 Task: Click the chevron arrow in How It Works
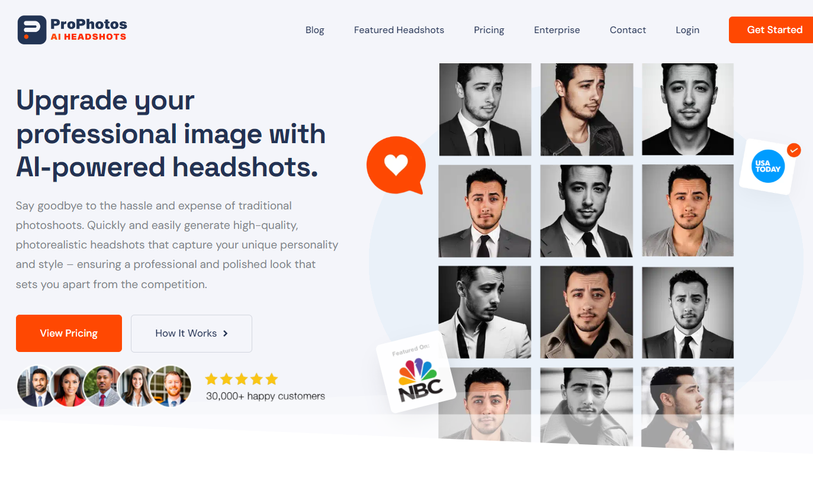click(226, 334)
